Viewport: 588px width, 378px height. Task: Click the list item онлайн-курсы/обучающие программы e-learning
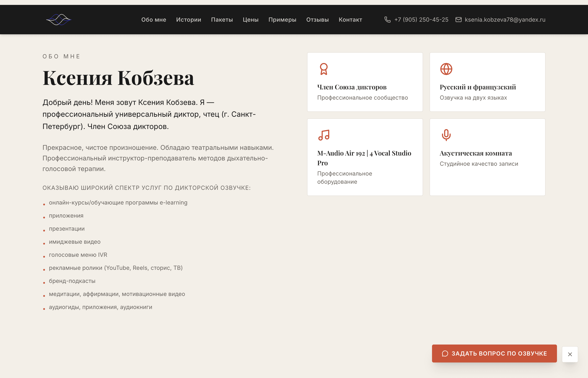click(x=118, y=202)
